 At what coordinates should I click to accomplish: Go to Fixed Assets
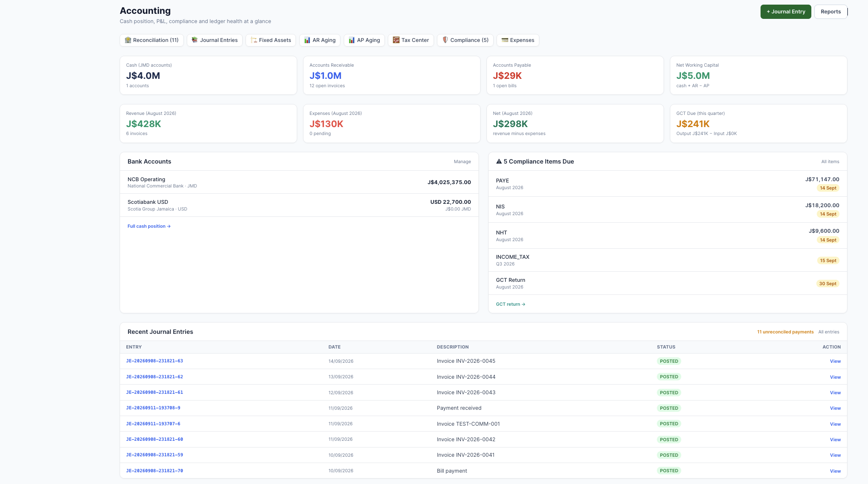pyautogui.click(x=271, y=40)
